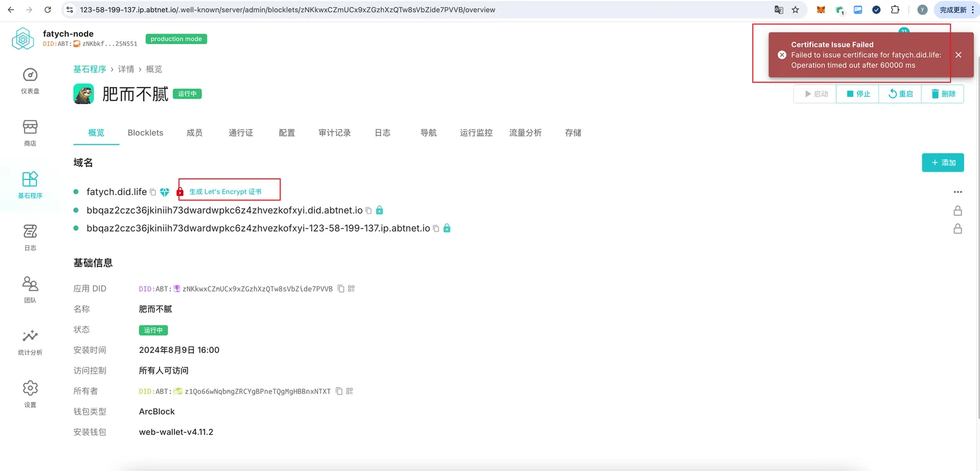
Task: Open the 流量分析 traffic analysis tab
Action: pyautogui.click(x=526, y=133)
